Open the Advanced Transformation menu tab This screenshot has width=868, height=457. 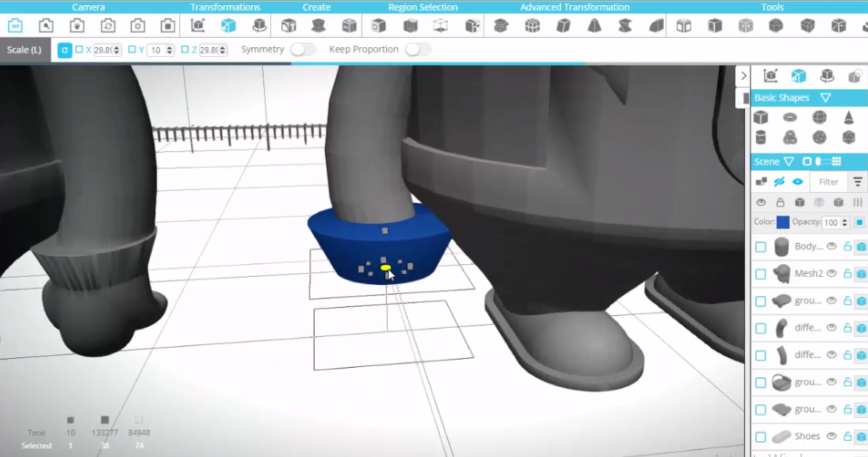(x=574, y=7)
